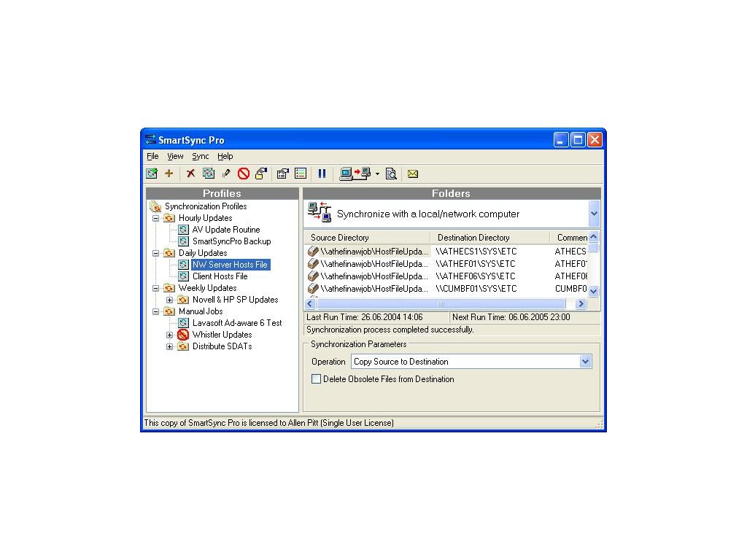This screenshot has height=560, width=747.
Task: Click the blue pause icon
Action: point(322,174)
